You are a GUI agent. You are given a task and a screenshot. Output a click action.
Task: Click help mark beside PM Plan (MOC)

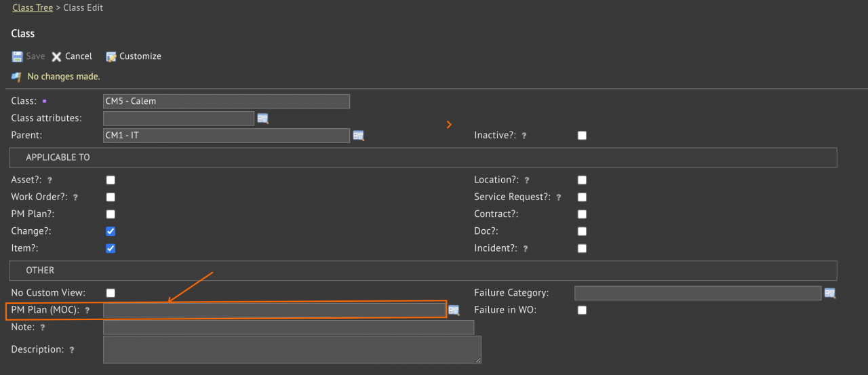point(87,311)
